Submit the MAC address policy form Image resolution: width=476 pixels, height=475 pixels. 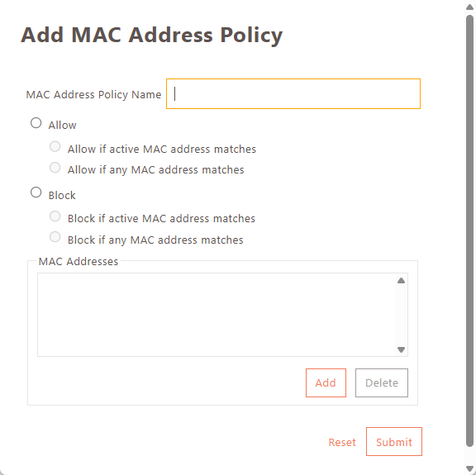click(x=394, y=442)
